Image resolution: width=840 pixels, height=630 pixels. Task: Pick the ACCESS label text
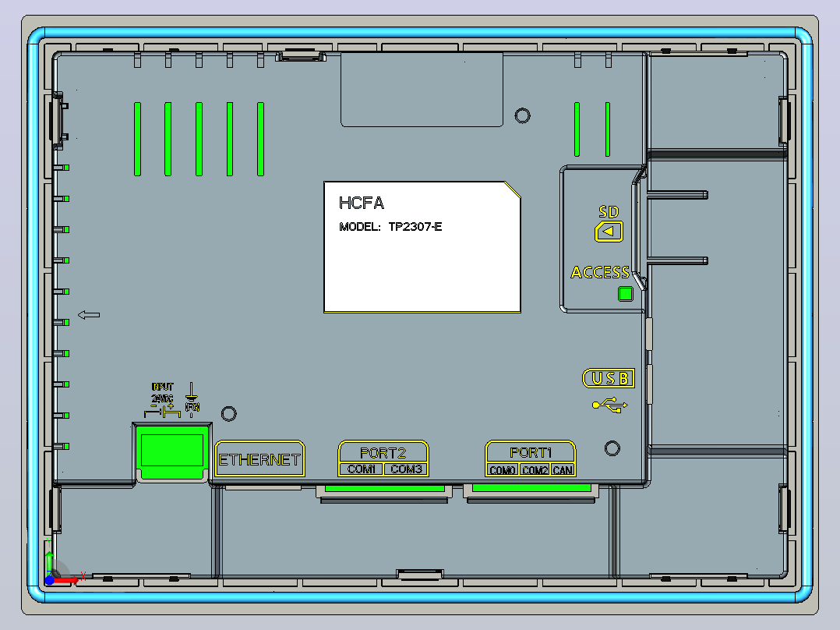tap(600, 272)
